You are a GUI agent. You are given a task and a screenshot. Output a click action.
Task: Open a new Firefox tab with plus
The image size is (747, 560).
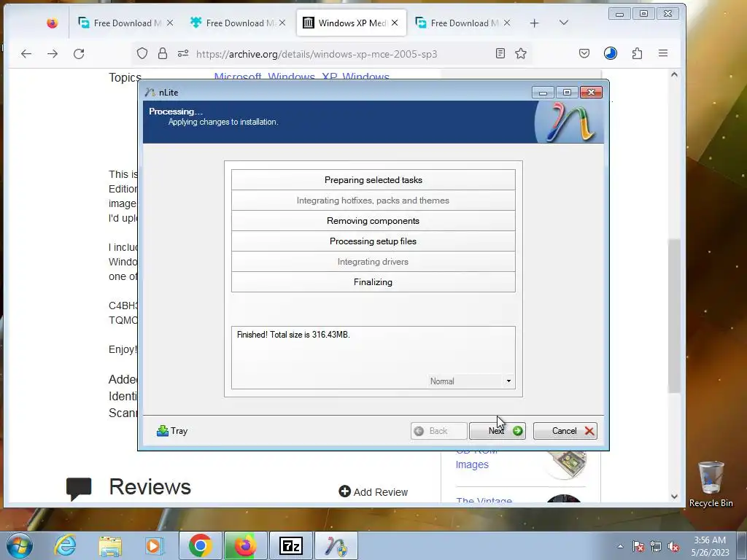(535, 23)
